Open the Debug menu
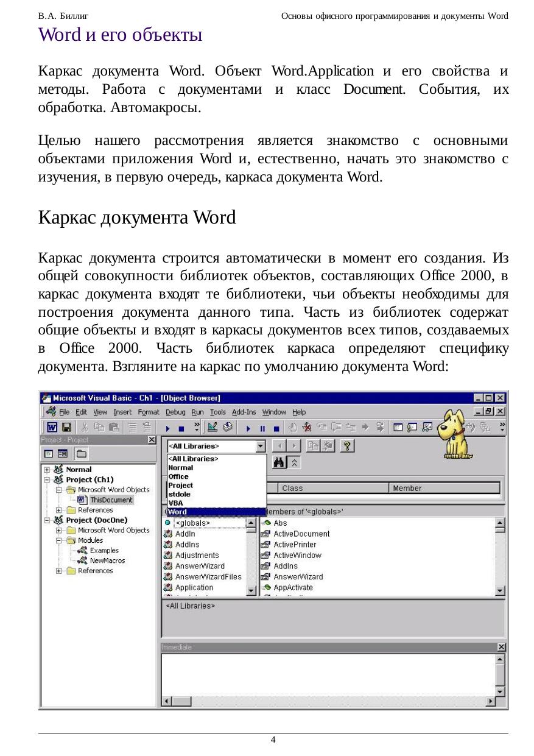 [175, 412]
